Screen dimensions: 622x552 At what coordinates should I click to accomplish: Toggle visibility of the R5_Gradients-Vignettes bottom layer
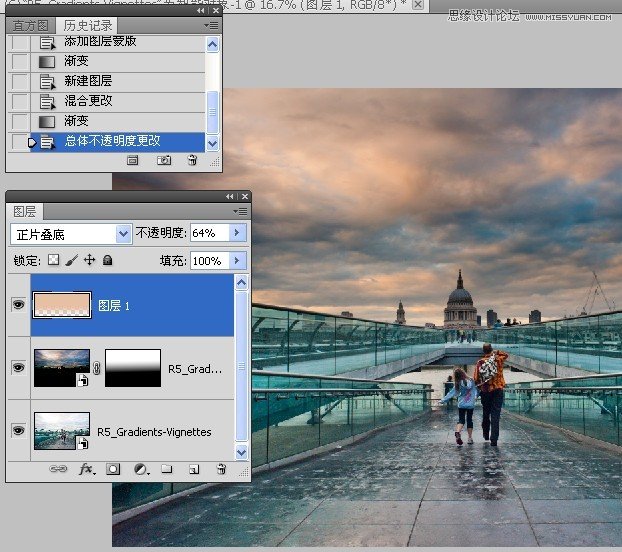pos(18,431)
